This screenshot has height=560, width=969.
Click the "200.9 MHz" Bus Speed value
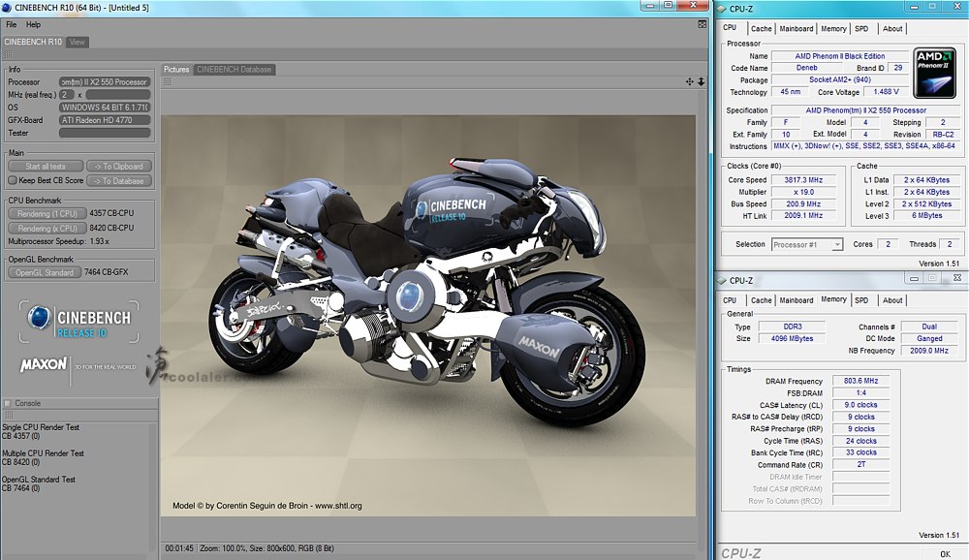tap(803, 204)
